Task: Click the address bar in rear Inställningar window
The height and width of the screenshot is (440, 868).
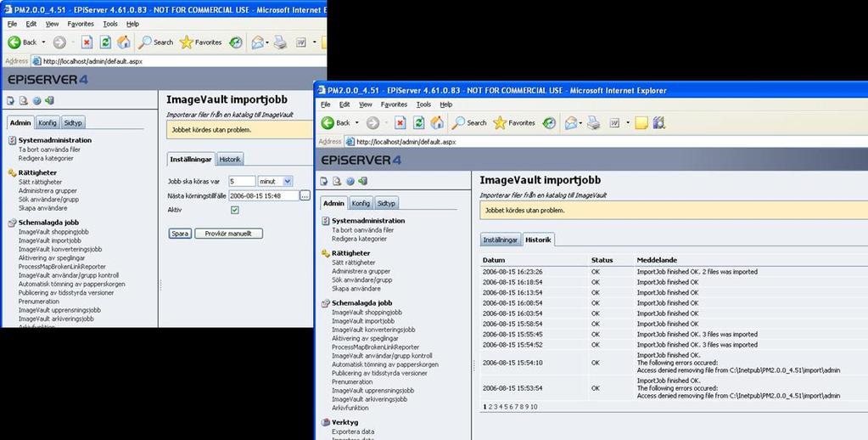Action: [179, 61]
